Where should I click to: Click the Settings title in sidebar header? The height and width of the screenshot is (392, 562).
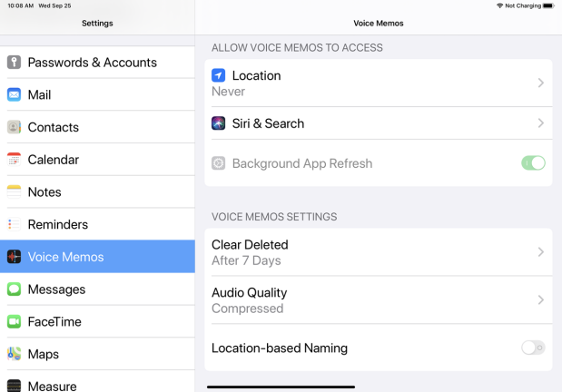tap(97, 24)
